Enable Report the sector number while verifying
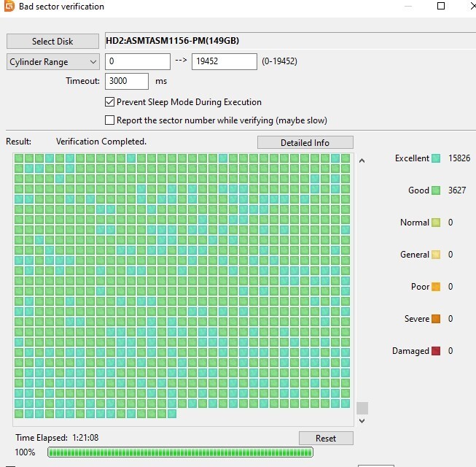This screenshot has width=476, height=467. pyautogui.click(x=109, y=120)
